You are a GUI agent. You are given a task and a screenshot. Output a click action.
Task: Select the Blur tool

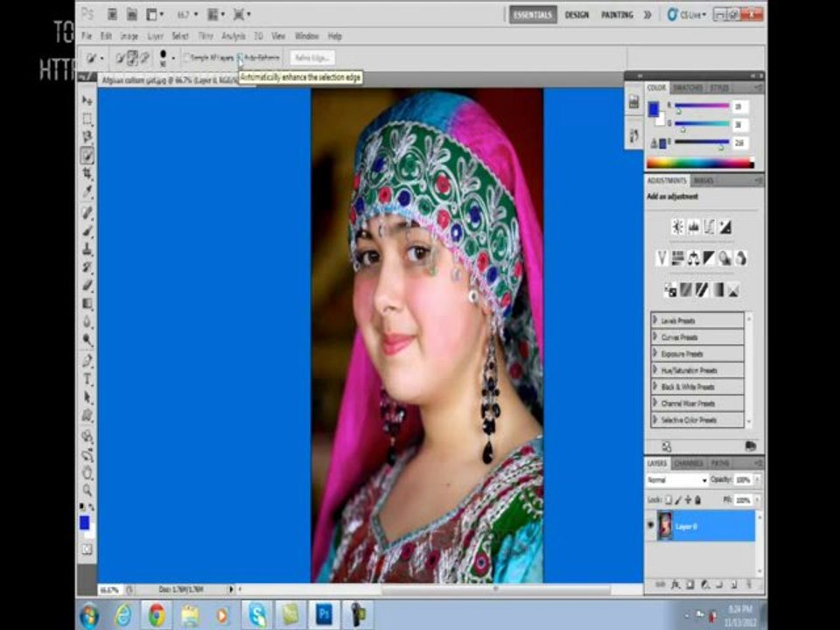(87, 322)
